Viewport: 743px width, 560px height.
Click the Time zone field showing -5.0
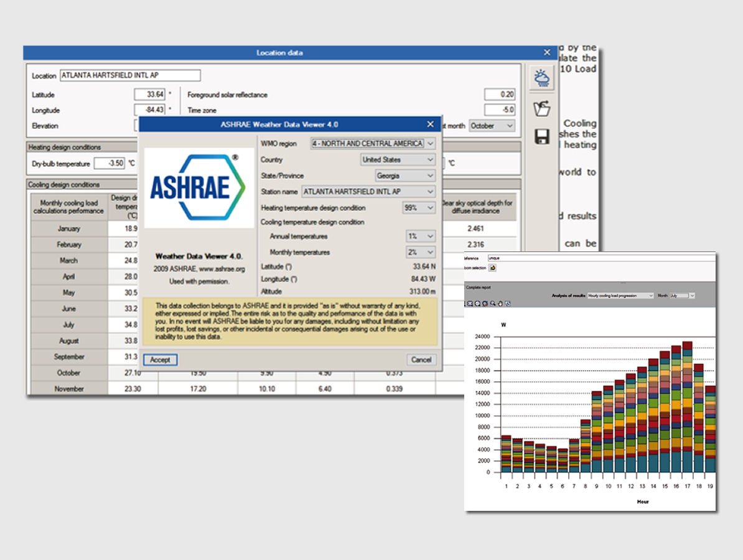[x=500, y=110]
